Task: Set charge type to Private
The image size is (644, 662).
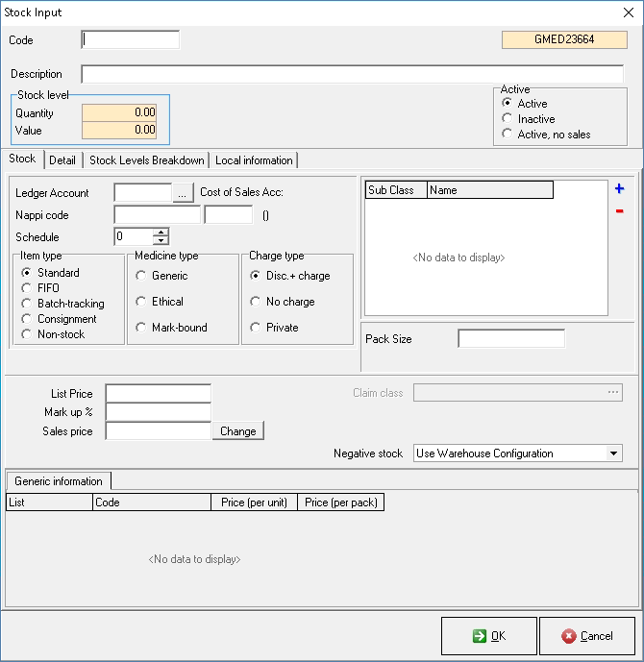Action: click(x=255, y=328)
